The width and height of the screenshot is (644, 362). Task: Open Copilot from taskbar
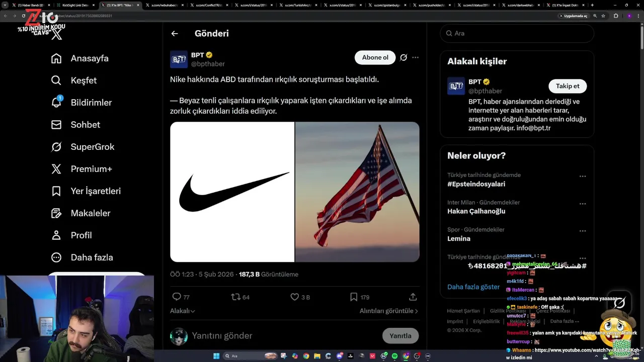point(295,356)
